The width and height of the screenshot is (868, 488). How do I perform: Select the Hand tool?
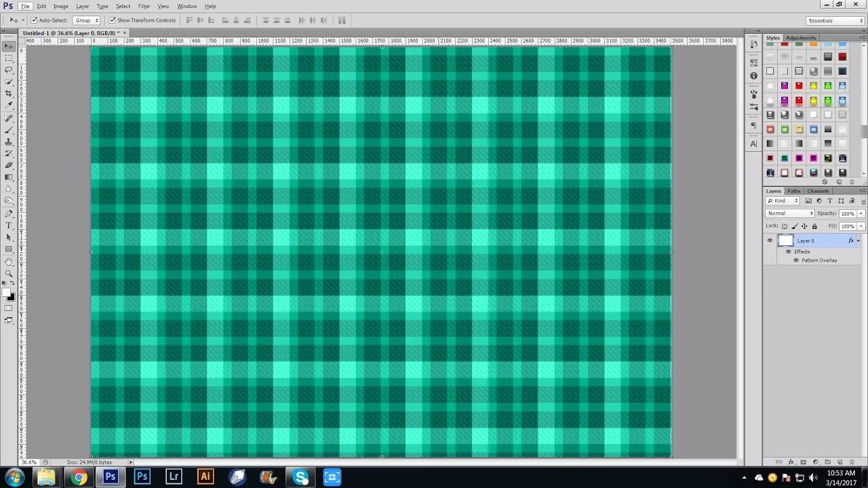point(9,262)
